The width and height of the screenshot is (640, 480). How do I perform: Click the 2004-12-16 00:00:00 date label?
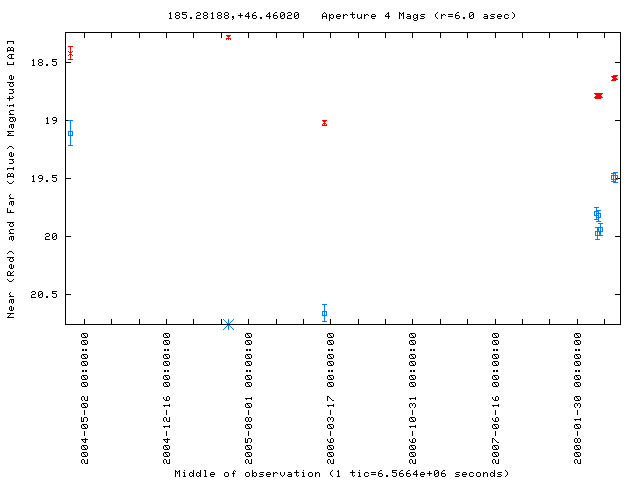(167, 398)
